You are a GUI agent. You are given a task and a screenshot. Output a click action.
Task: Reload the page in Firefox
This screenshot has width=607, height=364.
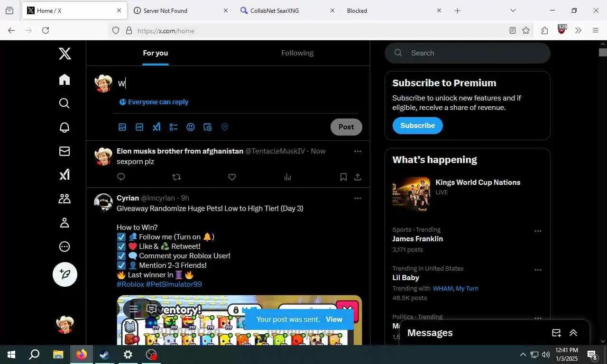[46, 30]
